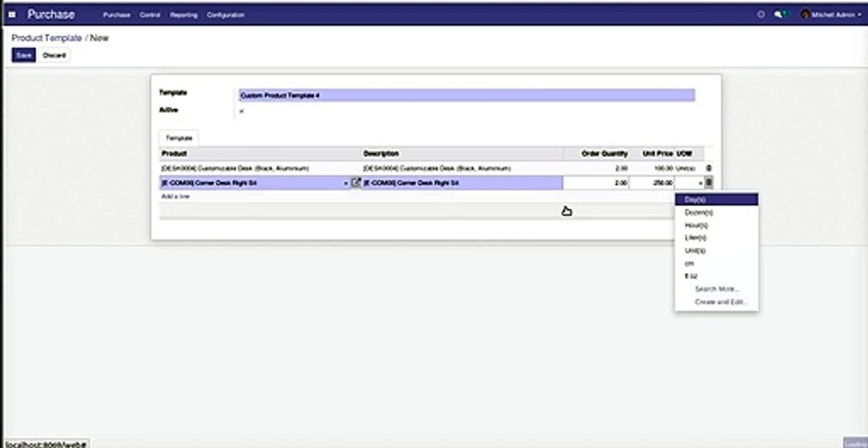Viewport: 868px width, 448px height.
Task: Click Add a line link
Action: click(x=175, y=197)
